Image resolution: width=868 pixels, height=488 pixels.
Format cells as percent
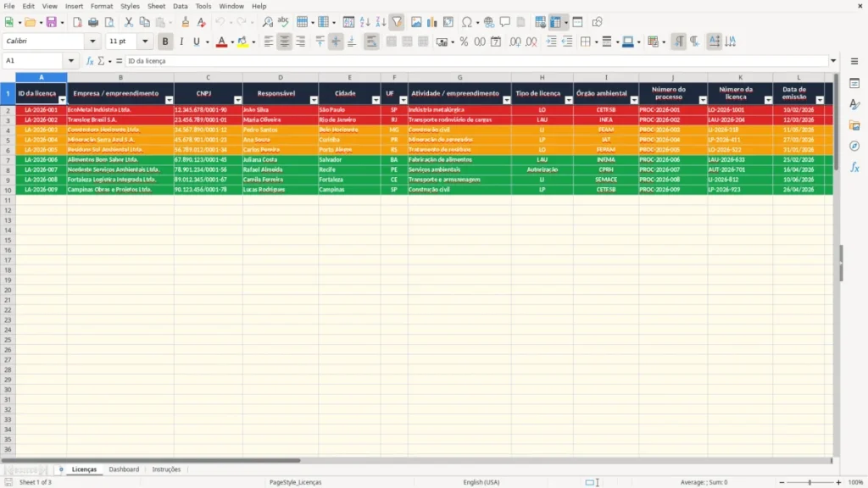464,42
